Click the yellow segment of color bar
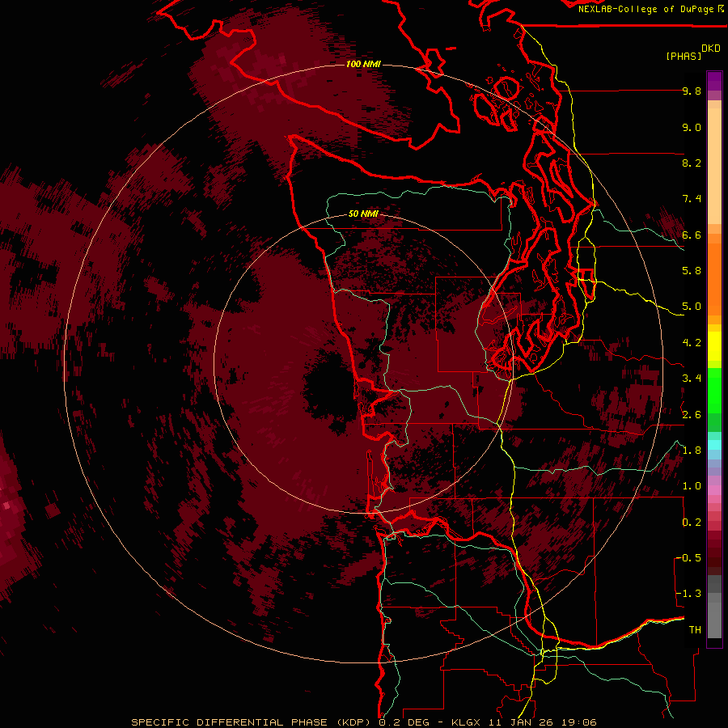728x728 pixels. (714, 346)
